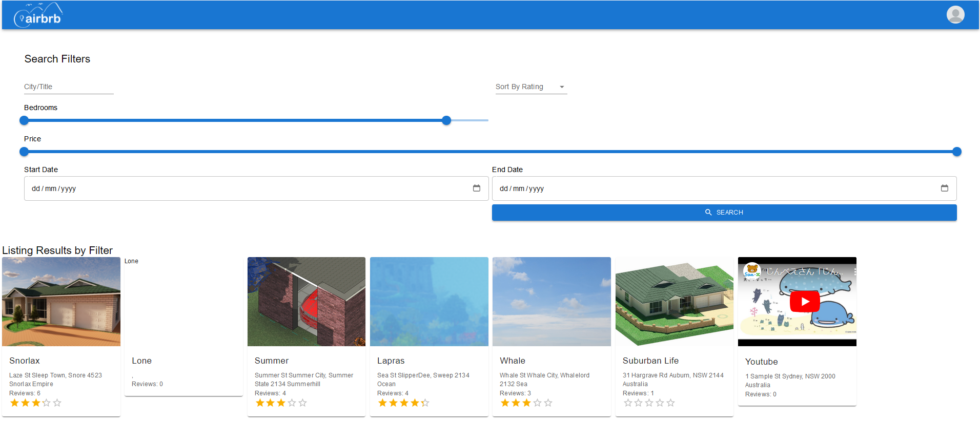The image size is (980, 444).
Task: Open the user profile avatar menu
Action: (955, 15)
